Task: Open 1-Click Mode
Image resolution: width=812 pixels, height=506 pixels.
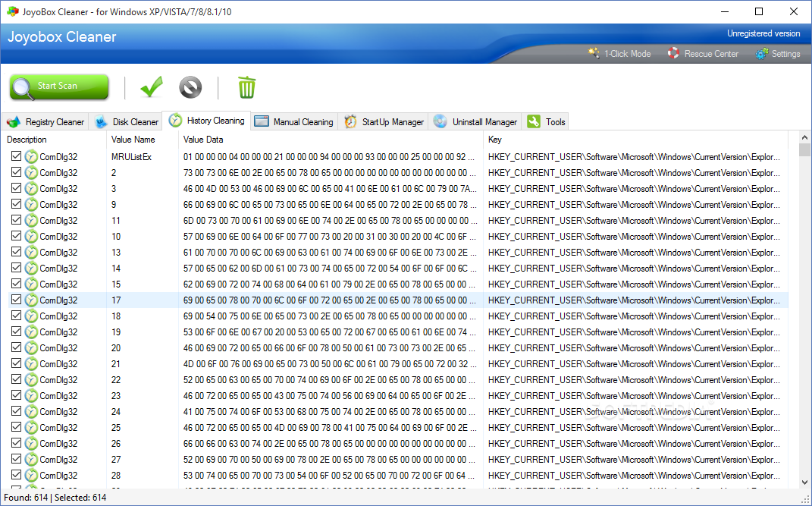Action: [619, 53]
